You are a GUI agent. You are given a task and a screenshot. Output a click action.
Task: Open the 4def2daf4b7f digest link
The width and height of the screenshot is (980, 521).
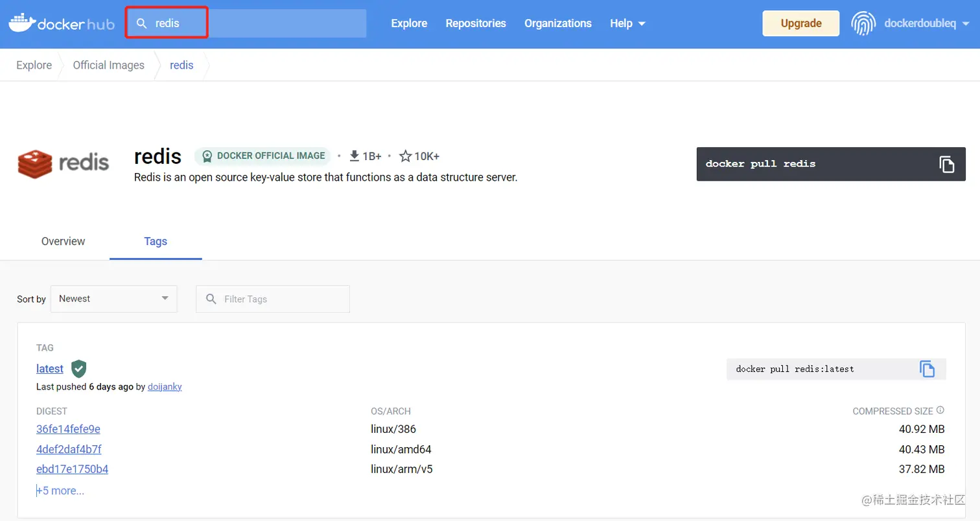69,448
